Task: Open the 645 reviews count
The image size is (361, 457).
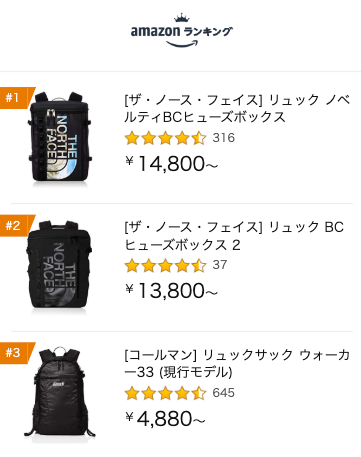Action: [224, 393]
